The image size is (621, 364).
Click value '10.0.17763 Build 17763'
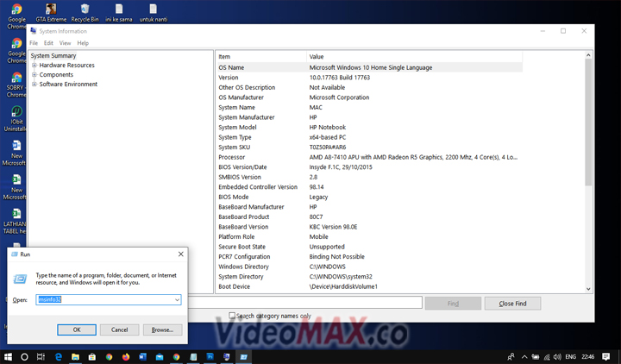[340, 78]
